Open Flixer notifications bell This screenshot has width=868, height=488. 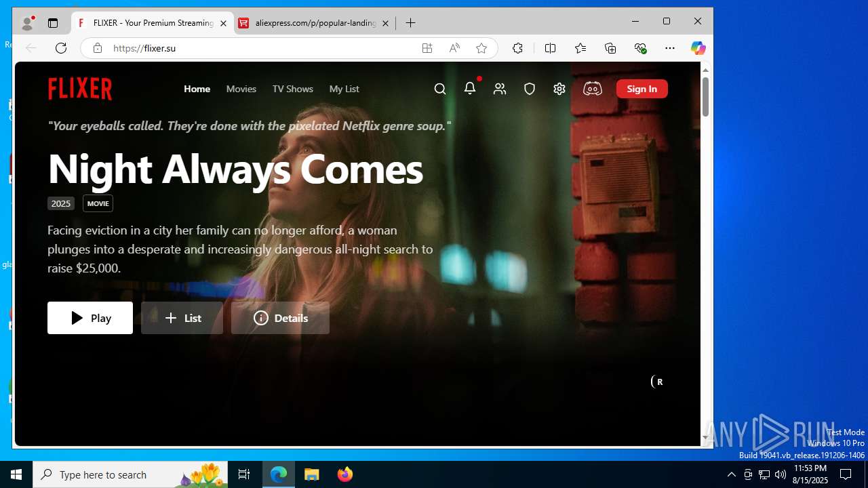470,89
